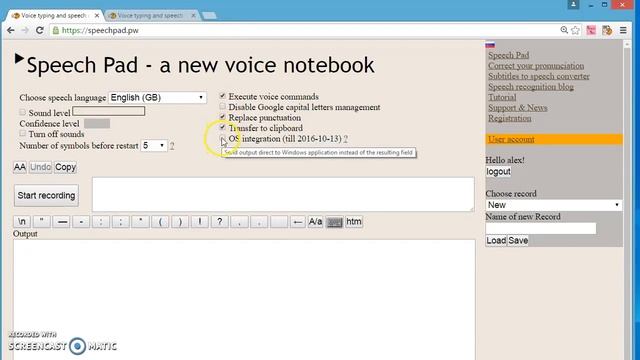The image size is (640, 360).
Task: Insert a long dash symbol
Action: click(x=62, y=222)
